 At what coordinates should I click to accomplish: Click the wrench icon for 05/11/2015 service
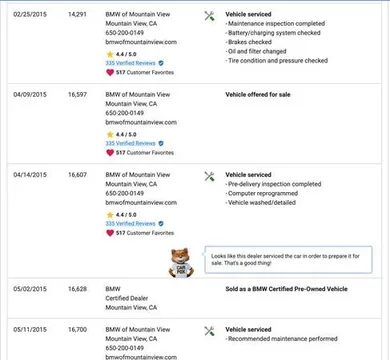[x=209, y=331]
